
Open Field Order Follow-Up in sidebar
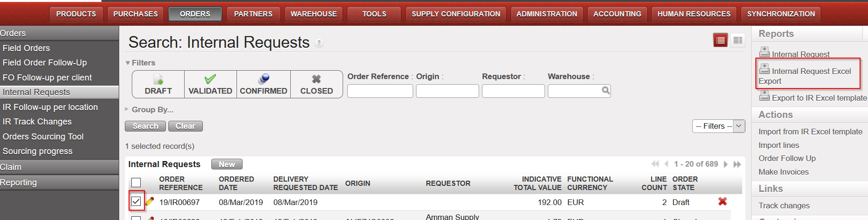pyautogui.click(x=59, y=63)
